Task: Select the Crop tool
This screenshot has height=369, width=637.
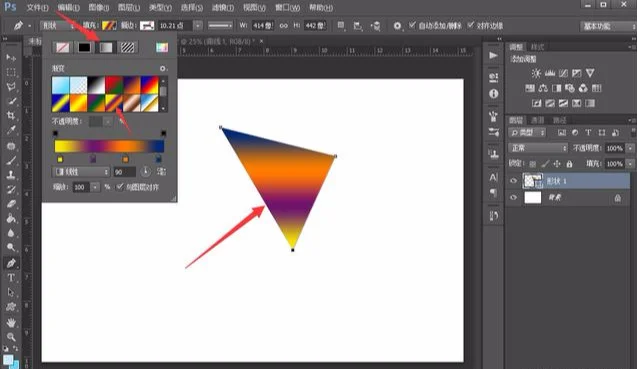Action: 11,115
